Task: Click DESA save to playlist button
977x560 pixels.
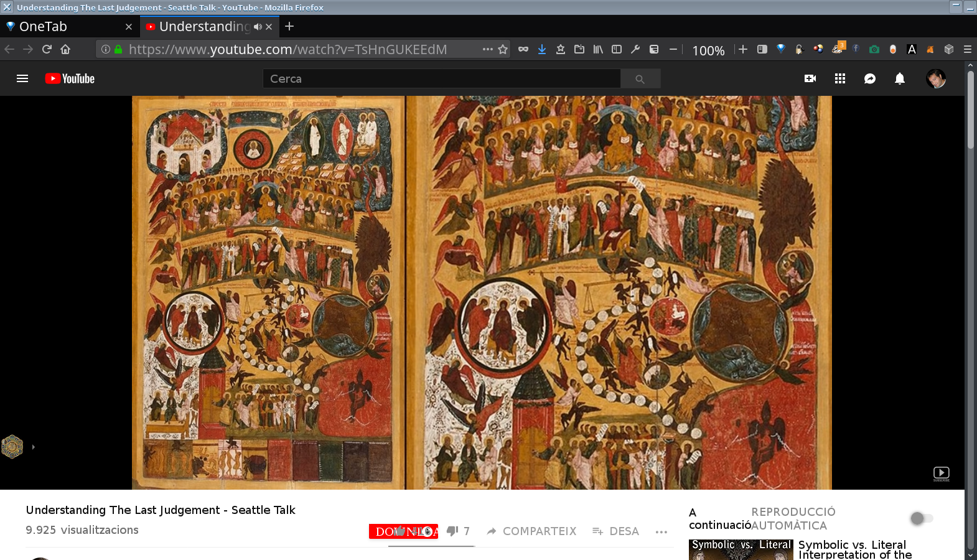Action: click(615, 531)
